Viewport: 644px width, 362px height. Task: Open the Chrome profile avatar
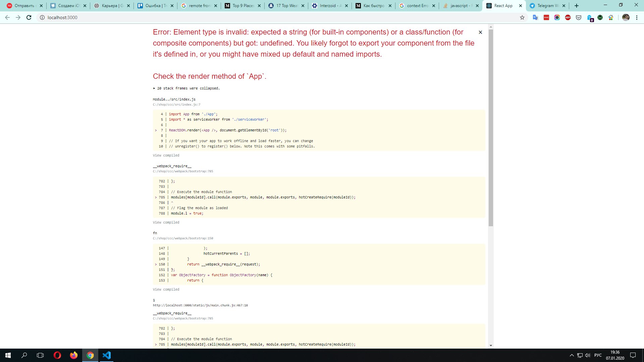[x=626, y=17]
